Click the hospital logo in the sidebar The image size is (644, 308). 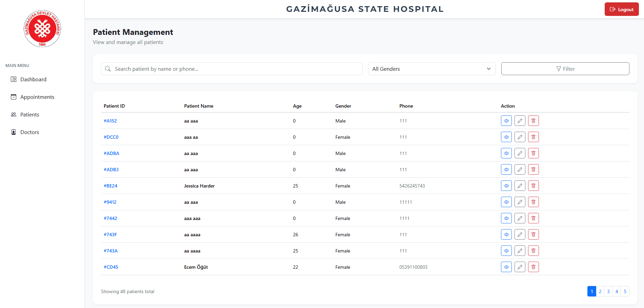coord(42,28)
